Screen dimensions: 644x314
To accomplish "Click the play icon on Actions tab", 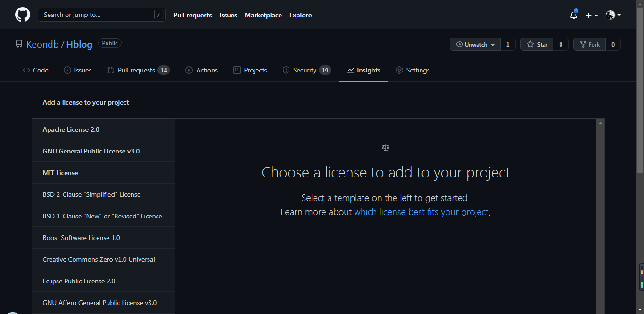I will [x=189, y=70].
